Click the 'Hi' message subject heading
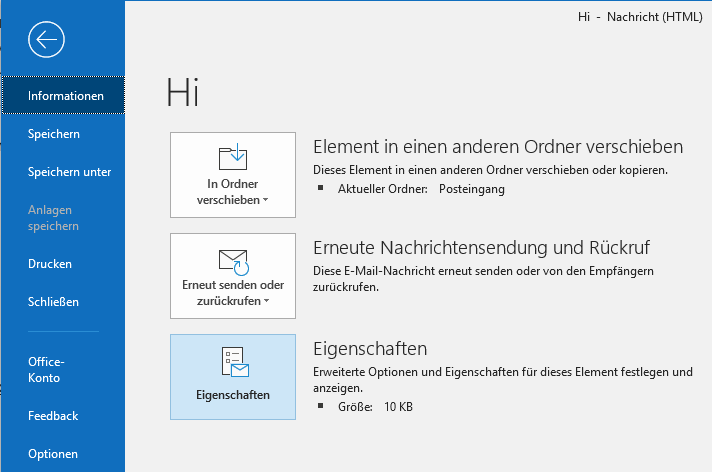 pos(183,92)
